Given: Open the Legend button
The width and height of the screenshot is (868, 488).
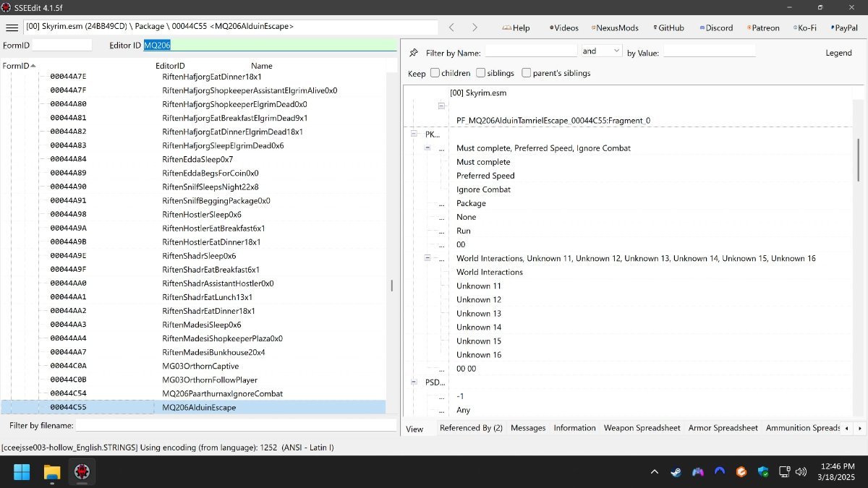Looking at the screenshot, I should [839, 52].
